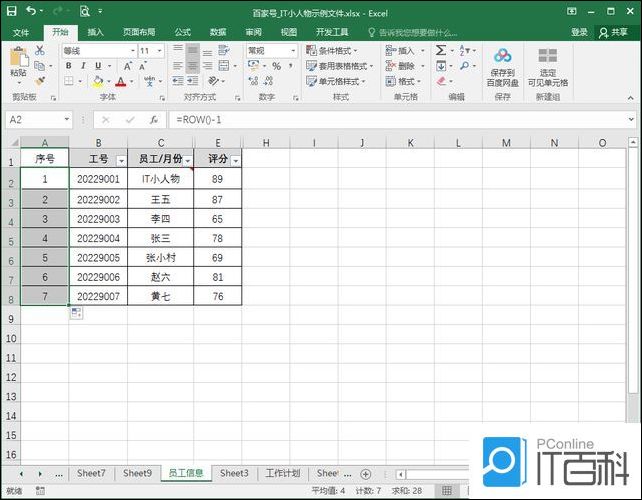The image size is (642, 500).
Task: Toggle underline formatting
Action: [98, 66]
